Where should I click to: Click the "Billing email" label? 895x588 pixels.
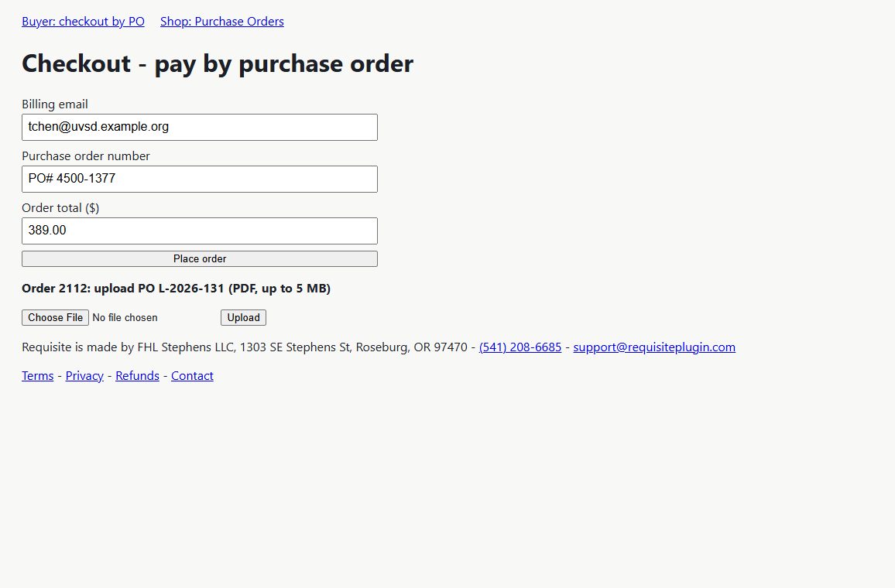click(55, 104)
